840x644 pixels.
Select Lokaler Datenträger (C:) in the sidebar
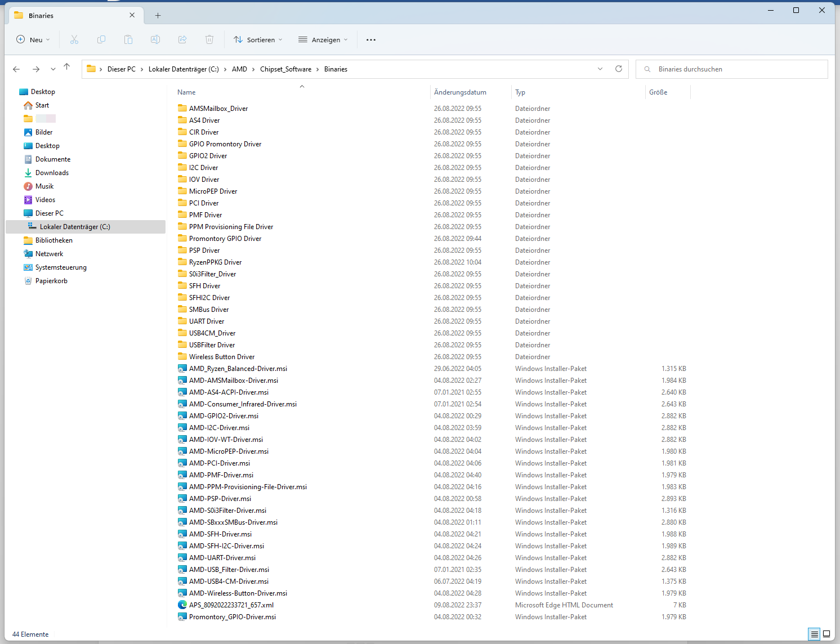(86, 227)
